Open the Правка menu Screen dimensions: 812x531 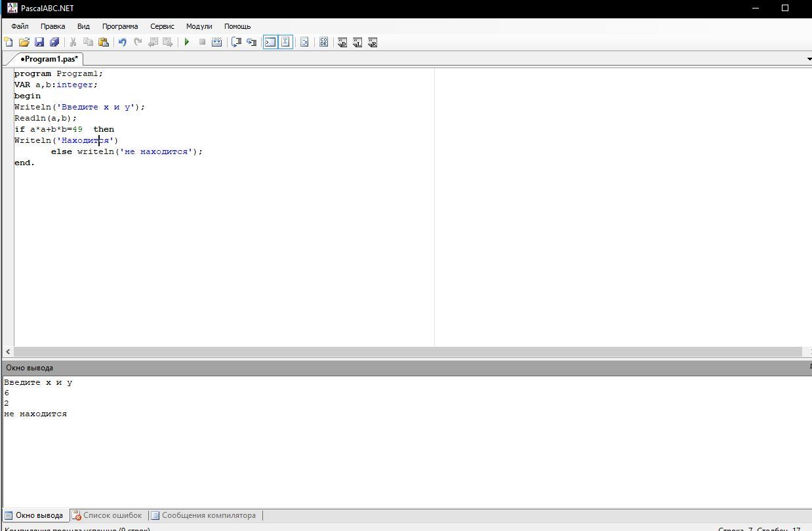click(52, 26)
